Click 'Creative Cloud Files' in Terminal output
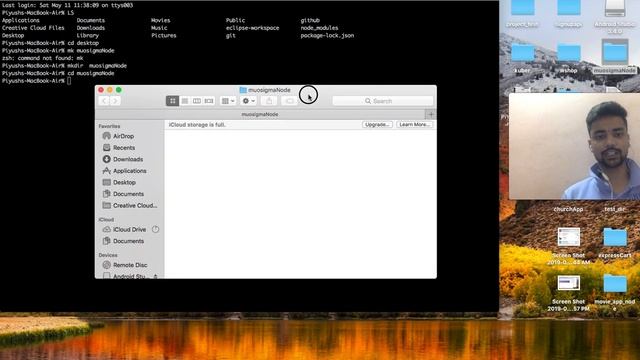Image resolution: width=640 pixels, height=360 pixels. click(33, 28)
